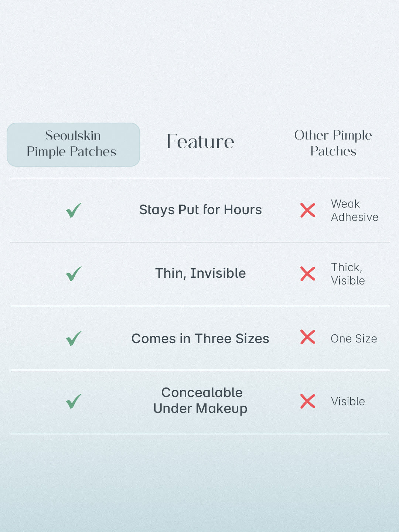Select the Seoulskin Pimple Patches header box
399x532 pixels.
pyautogui.click(x=73, y=144)
